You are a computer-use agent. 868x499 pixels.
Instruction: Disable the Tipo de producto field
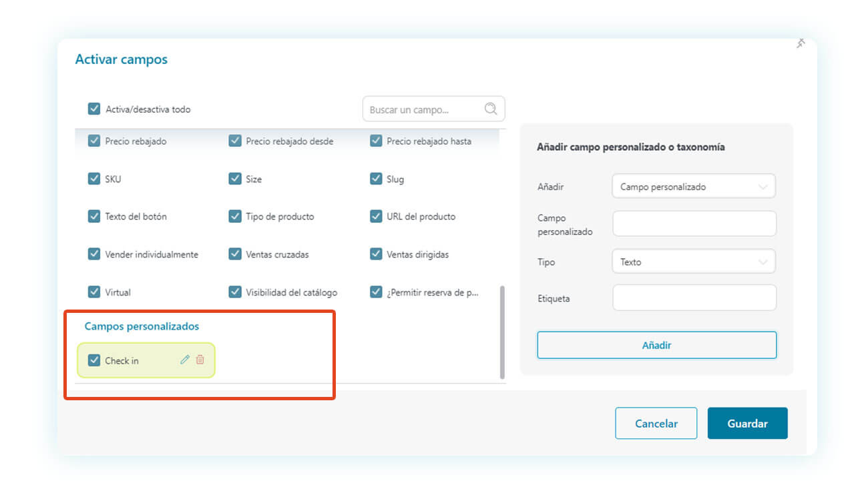pos(235,216)
